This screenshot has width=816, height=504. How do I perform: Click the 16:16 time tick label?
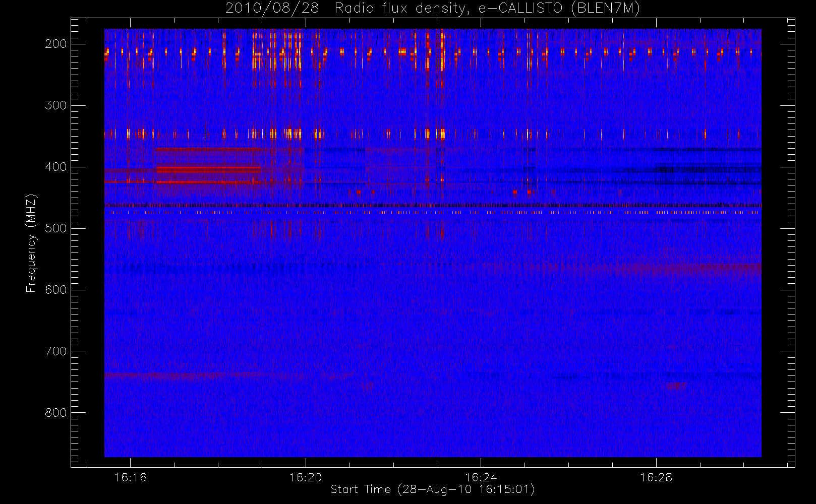pyautogui.click(x=131, y=477)
